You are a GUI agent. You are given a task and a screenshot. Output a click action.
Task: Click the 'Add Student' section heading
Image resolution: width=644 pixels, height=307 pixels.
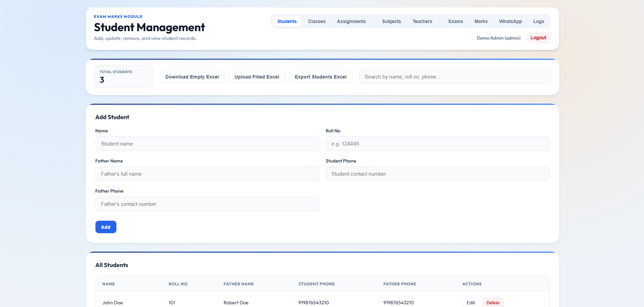click(112, 117)
